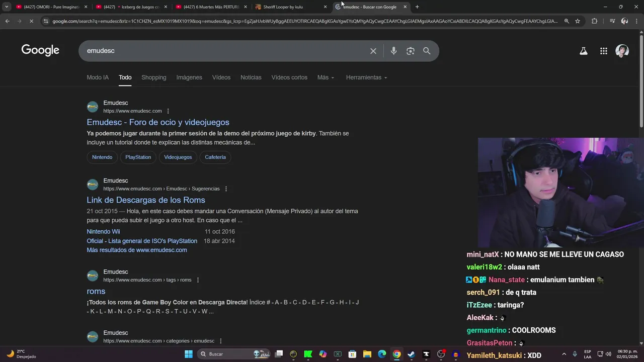644x362 pixels.
Task: Switch to Noticias results tab
Action: [251, 77]
